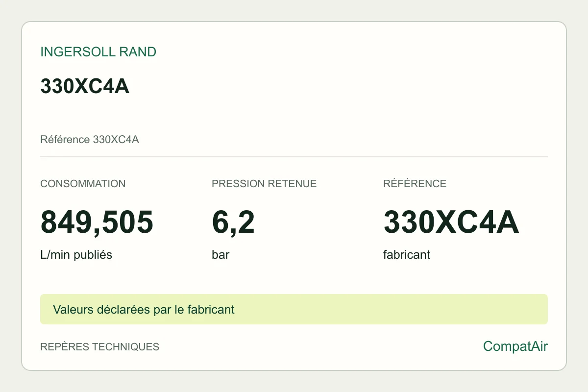
Task: Click the CONSOMMATION label
Action: click(83, 184)
